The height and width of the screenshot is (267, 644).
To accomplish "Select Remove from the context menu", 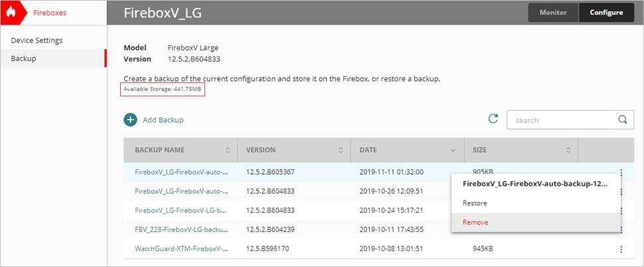I will tap(475, 222).
